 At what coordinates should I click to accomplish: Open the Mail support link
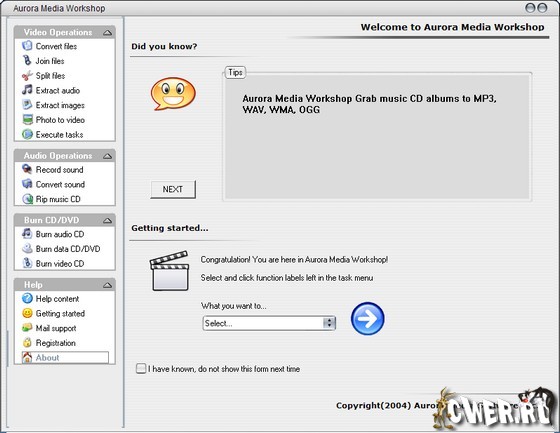[56, 328]
